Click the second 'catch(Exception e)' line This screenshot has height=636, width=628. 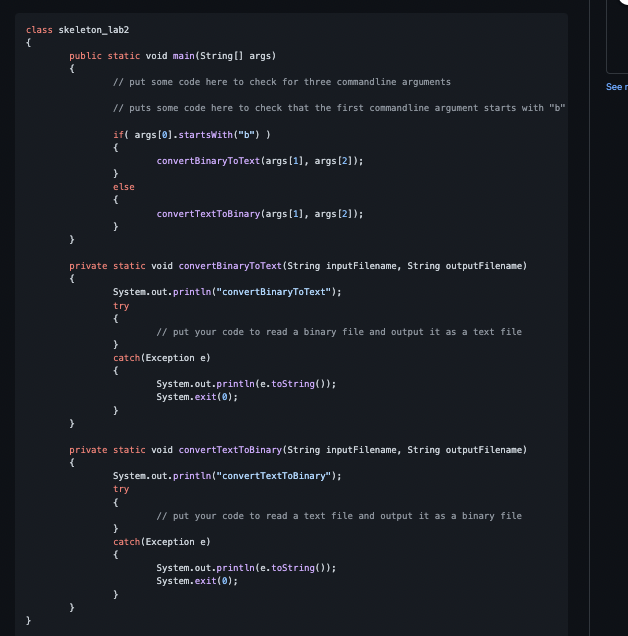(x=161, y=542)
